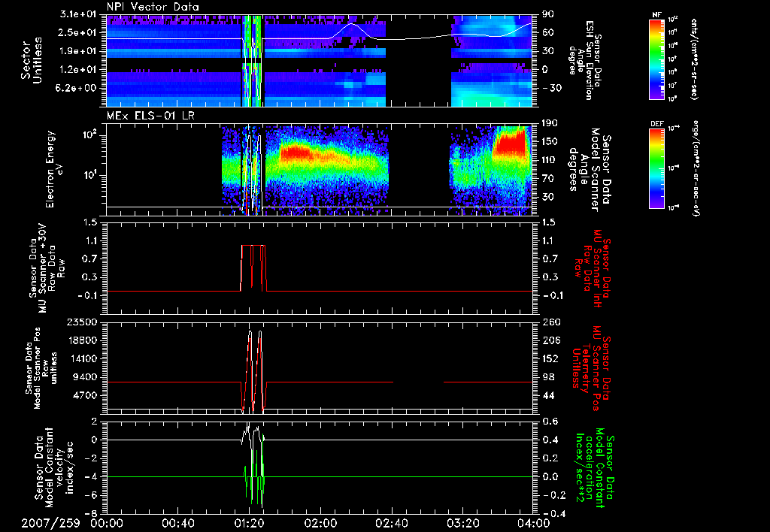Click the "18800" scanner position tick value
770x532 pixels.
pyautogui.click(x=81, y=340)
